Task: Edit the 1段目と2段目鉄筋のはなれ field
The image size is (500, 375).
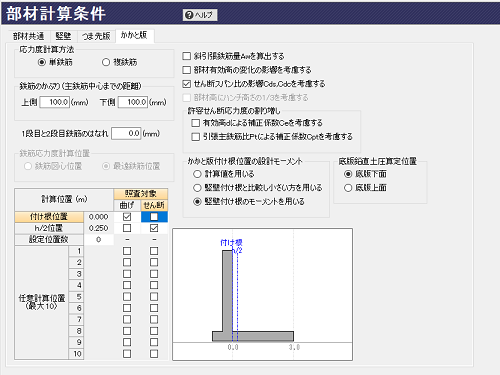Action: (126, 133)
